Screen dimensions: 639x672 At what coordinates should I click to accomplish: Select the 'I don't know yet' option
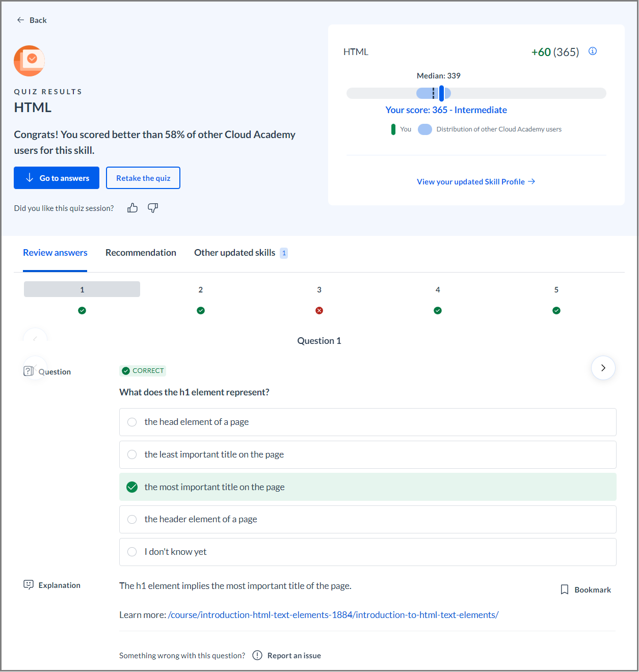point(368,552)
